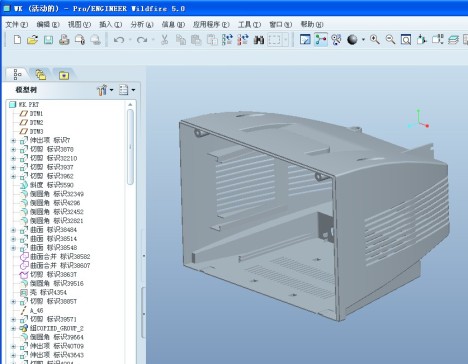Open the appearance gallery dropdown arrow
The height and width of the screenshot is (364, 468).
[x=363, y=40]
